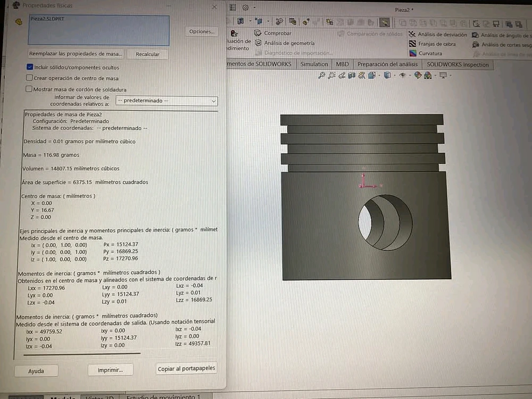Viewport: 532px width, 399px height.
Task: Click the section view icon in view toolbar
Action: coord(353,76)
